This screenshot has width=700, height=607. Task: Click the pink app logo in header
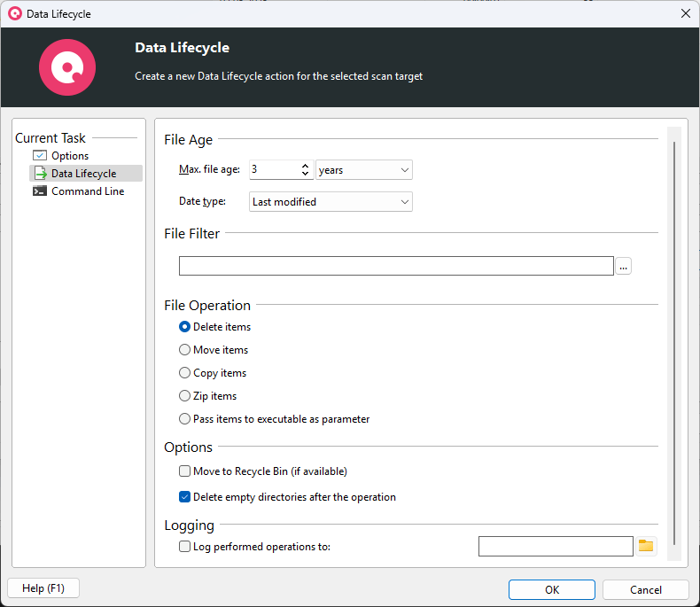coord(67,67)
